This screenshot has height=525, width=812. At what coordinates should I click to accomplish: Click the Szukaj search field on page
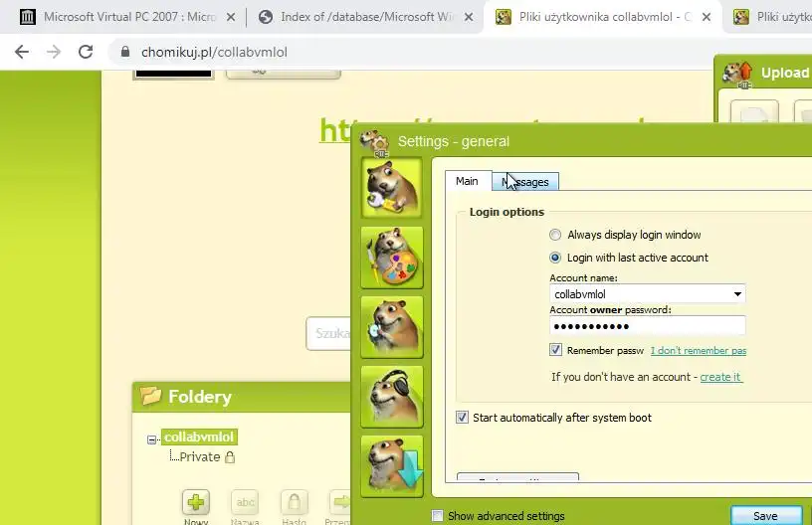(x=328, y=334)
